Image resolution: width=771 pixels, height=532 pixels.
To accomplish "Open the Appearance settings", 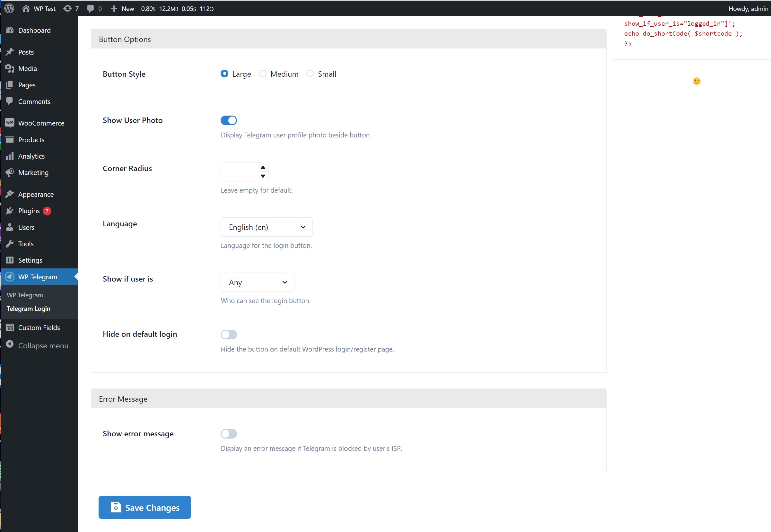I will coord(36,194).
